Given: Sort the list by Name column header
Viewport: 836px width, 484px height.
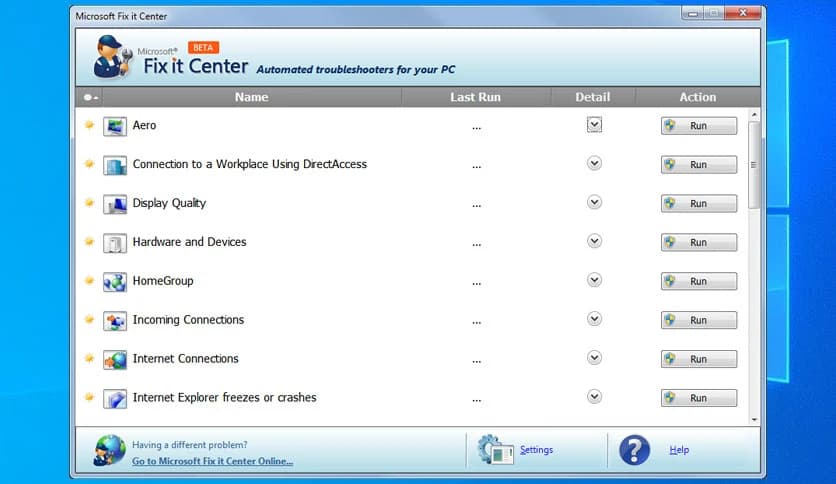Looking at the screenshot, I should (x=251, y=97).
